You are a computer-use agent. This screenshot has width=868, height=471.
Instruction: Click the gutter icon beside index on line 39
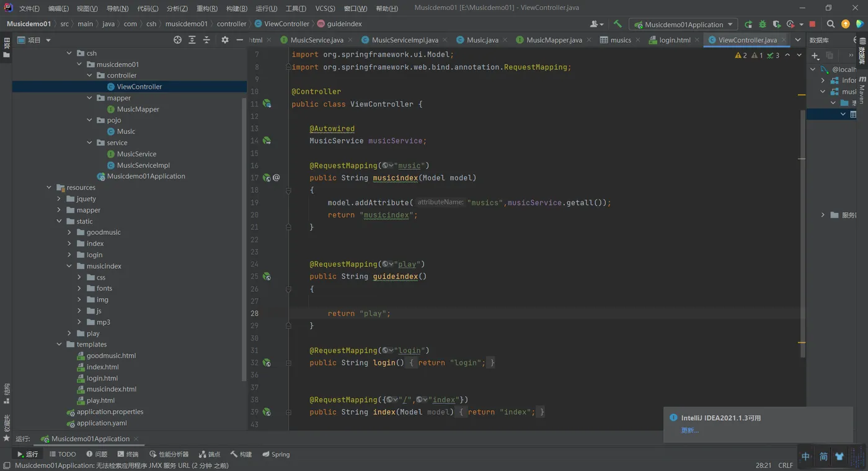[267, 412]
